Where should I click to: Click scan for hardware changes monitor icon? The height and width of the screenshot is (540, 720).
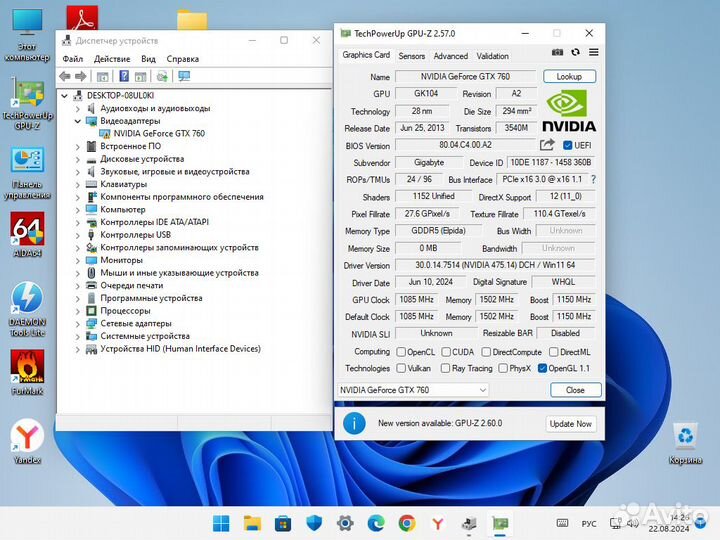184,76
